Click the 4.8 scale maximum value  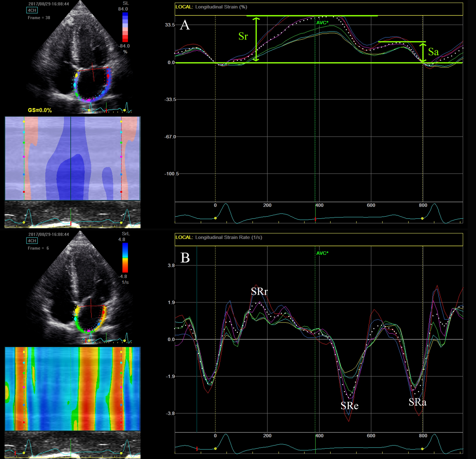122,239
